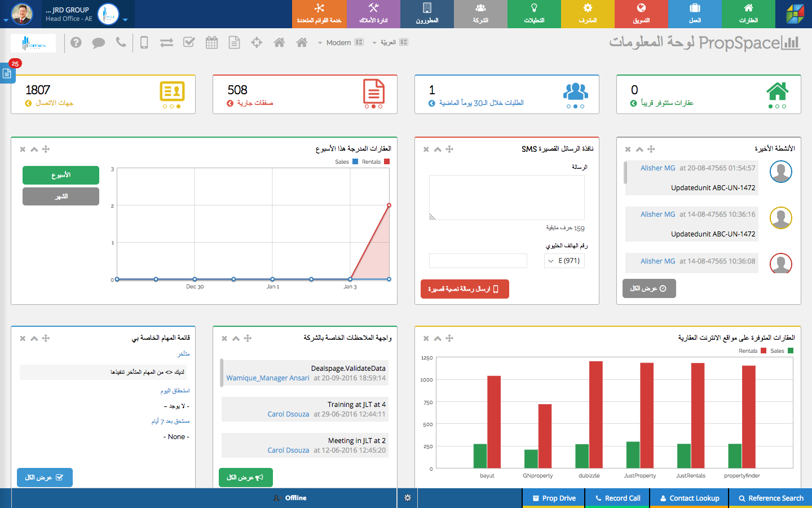Click the user profile avatar photo
Screen dimensions: 812x508
pos(22,14)
